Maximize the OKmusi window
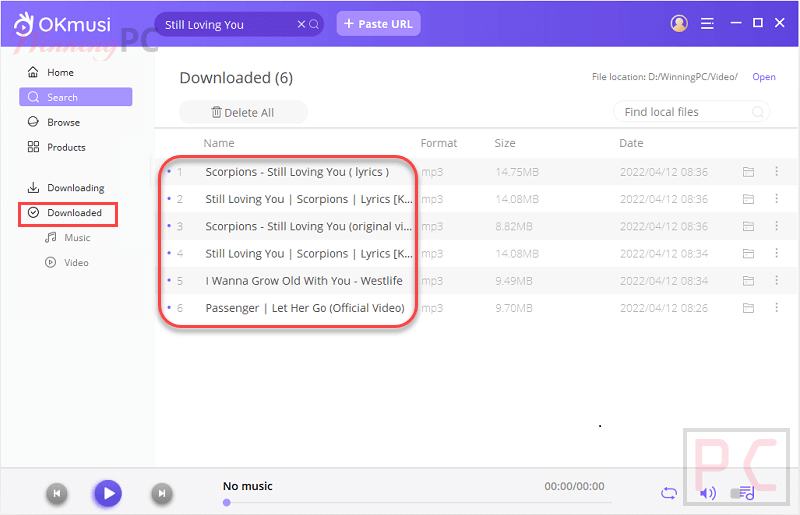Screen dimensions: 800x515 coord(758,23)
